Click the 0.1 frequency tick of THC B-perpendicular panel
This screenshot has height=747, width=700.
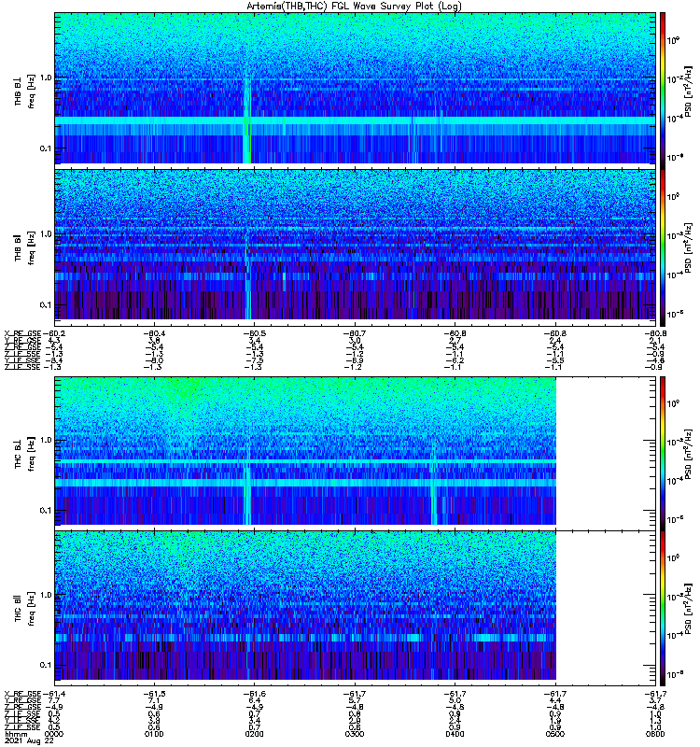point(46,510)
